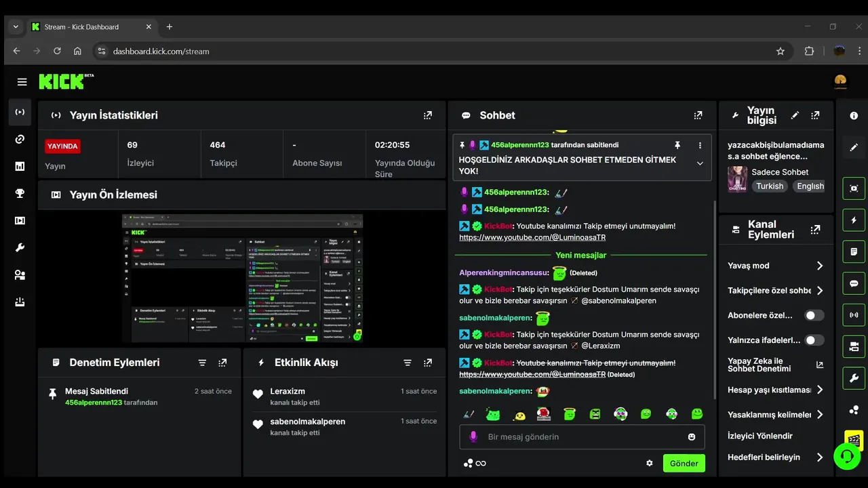Reload the page
This screenshot has height=488, width=868.
(x=57, y=51)
